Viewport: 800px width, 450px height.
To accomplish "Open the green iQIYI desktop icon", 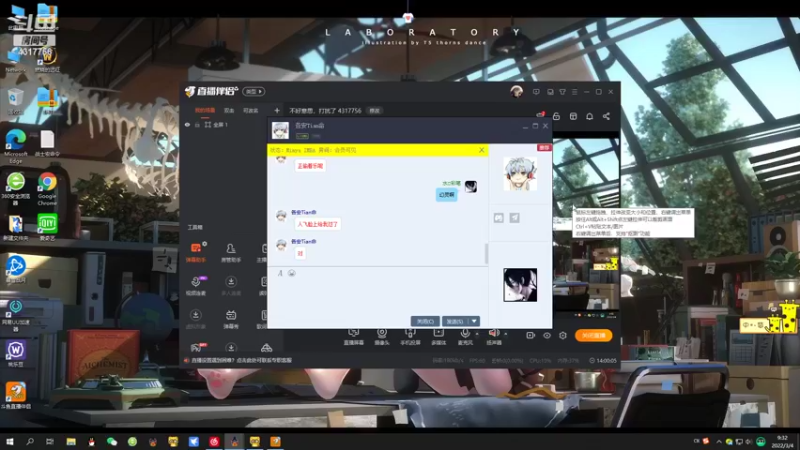I will pos(47,227).
